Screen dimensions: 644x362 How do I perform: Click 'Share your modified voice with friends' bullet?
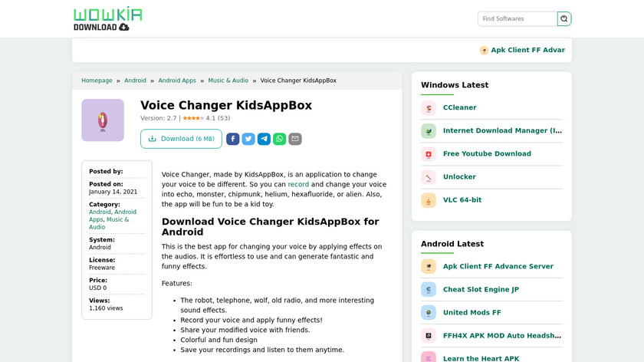tap(245, 330)
